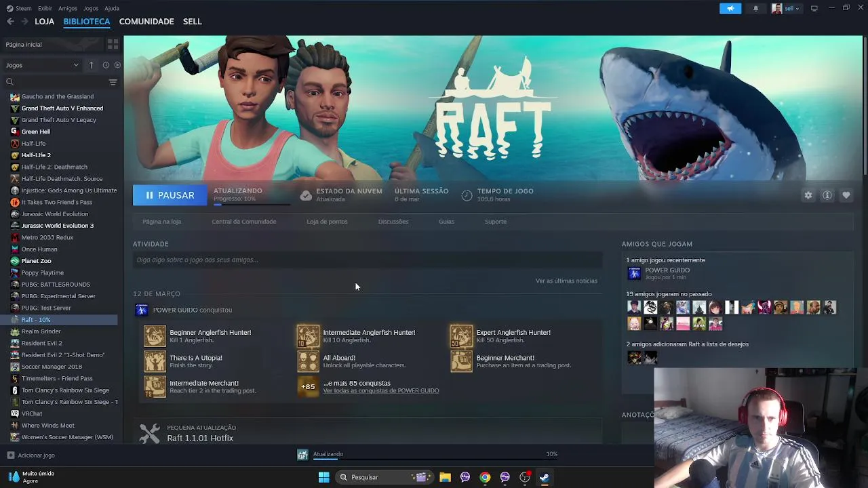This screenshot has width=868, height=488.
Task: Open the sell account dropdown
Action: click(786, 8)
